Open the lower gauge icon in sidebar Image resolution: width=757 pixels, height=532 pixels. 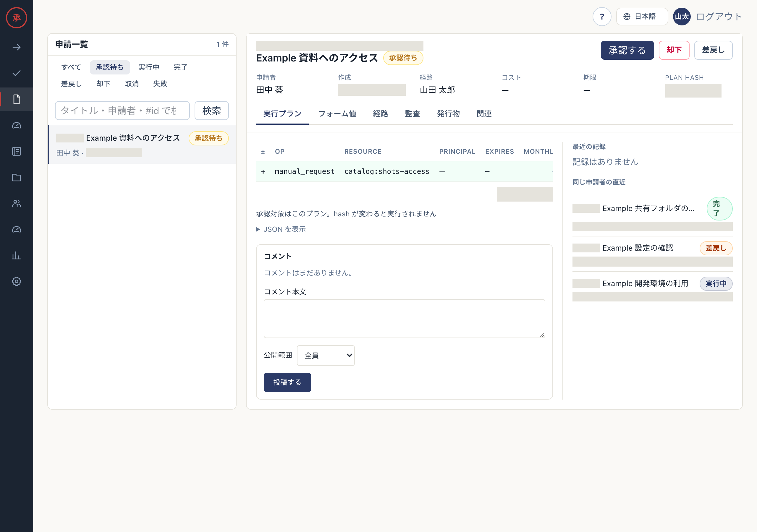point(17,229)
